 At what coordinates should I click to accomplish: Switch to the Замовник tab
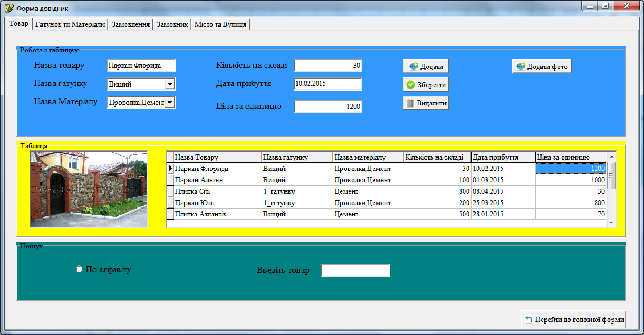172,24
